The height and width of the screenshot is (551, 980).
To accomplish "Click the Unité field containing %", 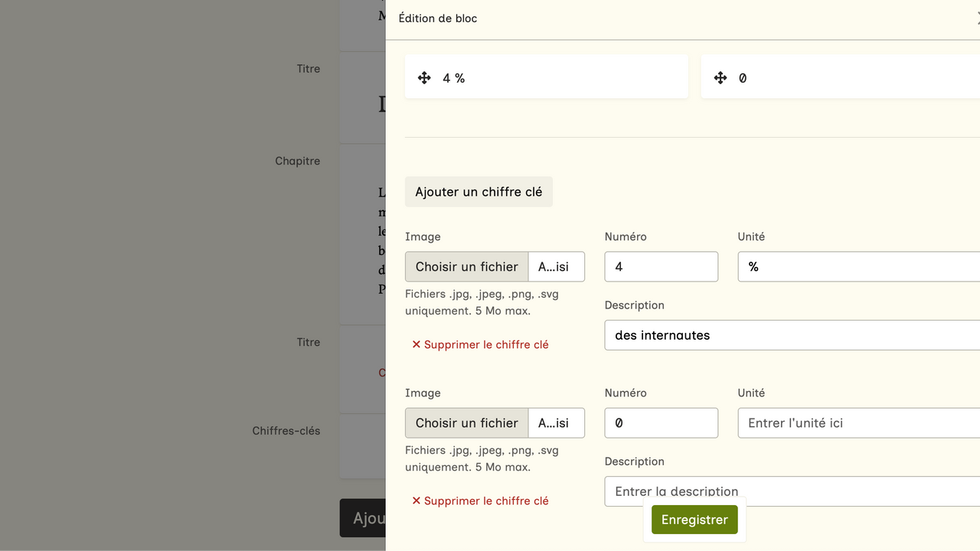I will pos(857,267).
